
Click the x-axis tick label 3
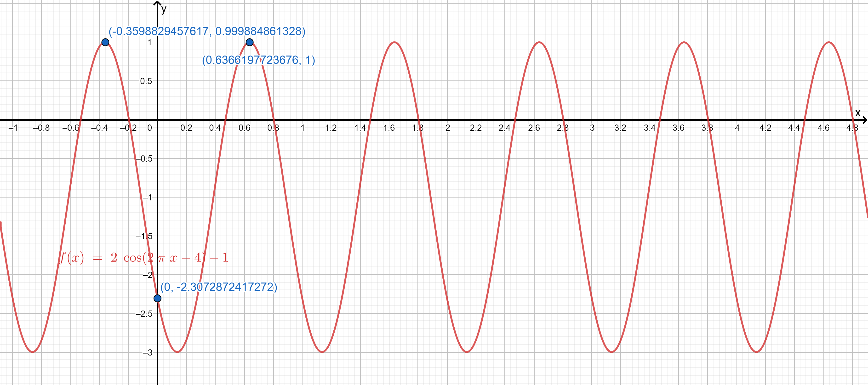coord(592,128)
